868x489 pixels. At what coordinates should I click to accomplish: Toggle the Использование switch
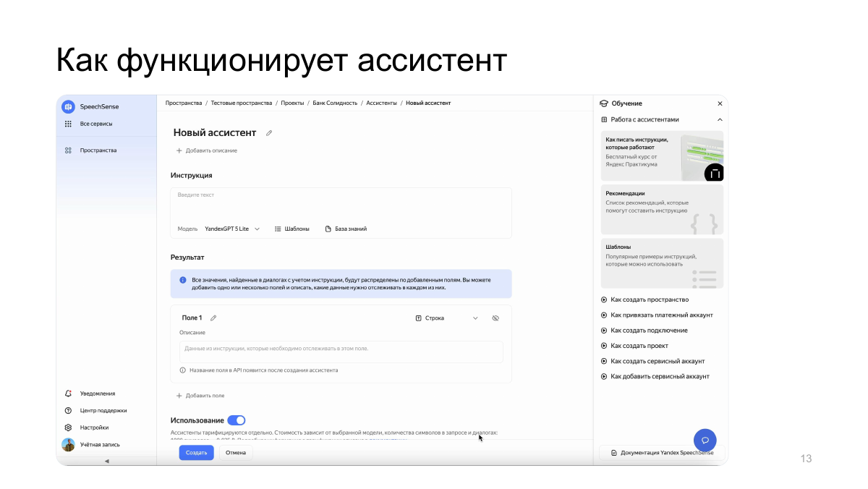pyautogui.click(x=237, y=420)
